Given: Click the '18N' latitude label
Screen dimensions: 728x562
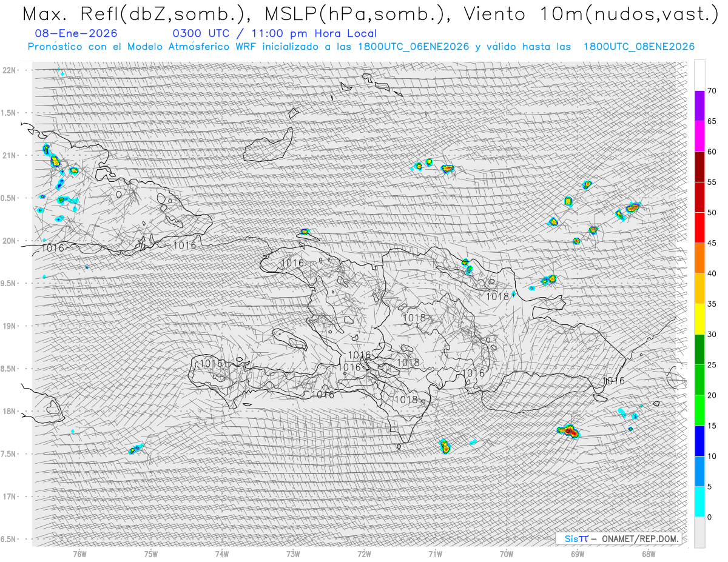Looking at the screenshot, I should (x=8, y=411).
